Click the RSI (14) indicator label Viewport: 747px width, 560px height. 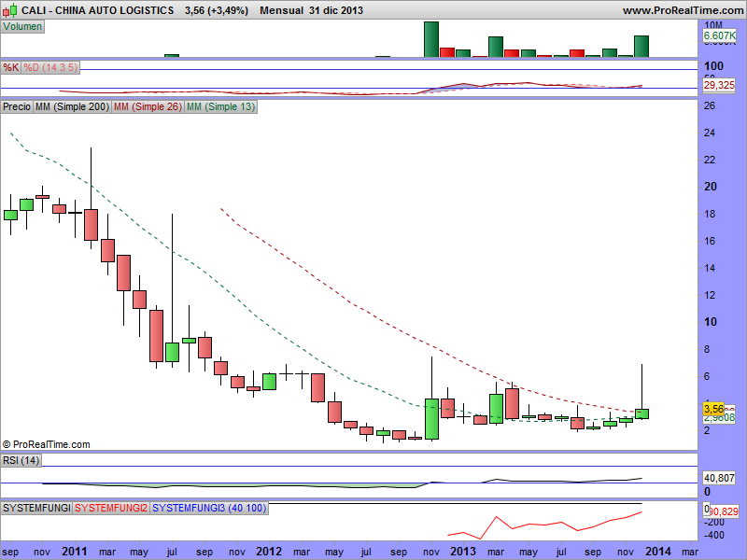(x=21, y=460)
